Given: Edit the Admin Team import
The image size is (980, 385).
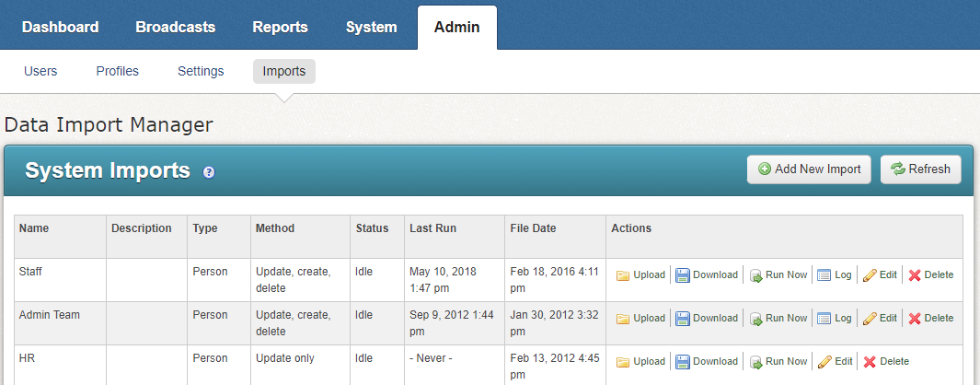Looking at the screenshot, I should tap(880, 318).
